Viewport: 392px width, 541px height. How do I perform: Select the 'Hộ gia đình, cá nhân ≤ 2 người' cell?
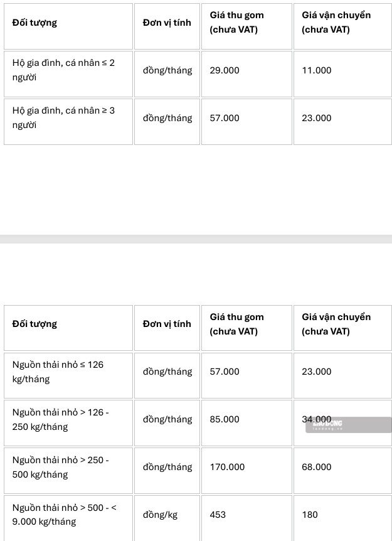tap(68, 74)
